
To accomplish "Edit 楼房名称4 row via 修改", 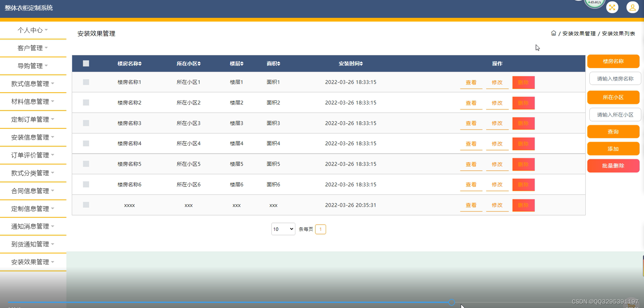I will tap(497, 144).
